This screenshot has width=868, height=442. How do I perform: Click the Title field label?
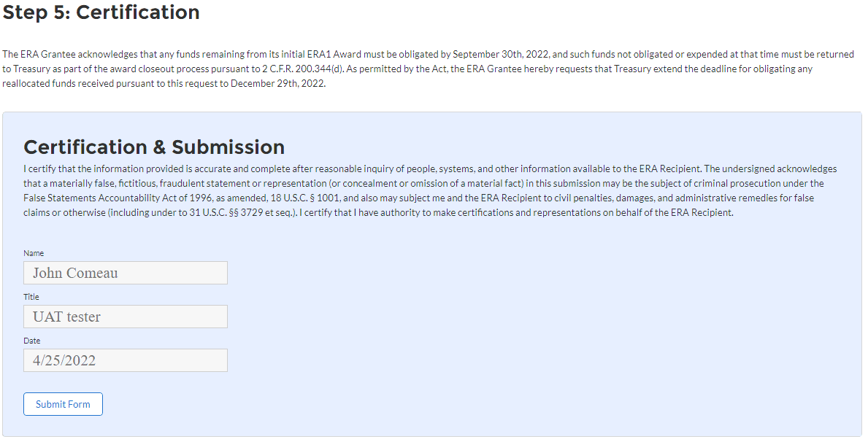(x=31, y=297)
